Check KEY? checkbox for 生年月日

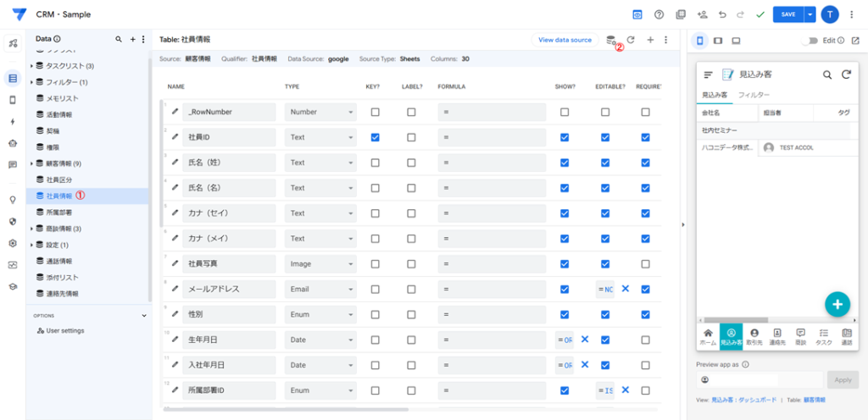click(x=376, y=340)
